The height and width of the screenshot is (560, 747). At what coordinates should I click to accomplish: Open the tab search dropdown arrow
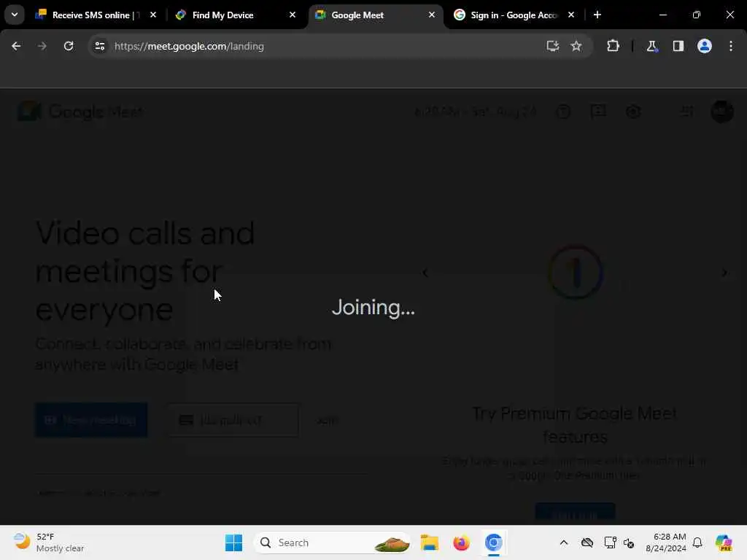(15, 15)
